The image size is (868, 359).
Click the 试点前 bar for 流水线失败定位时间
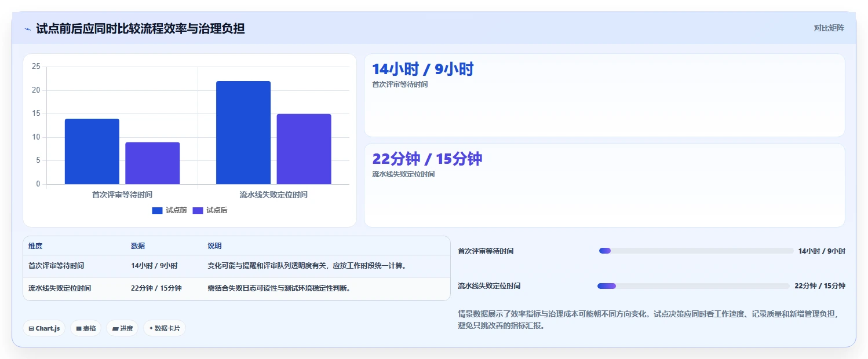coord(243,133)
